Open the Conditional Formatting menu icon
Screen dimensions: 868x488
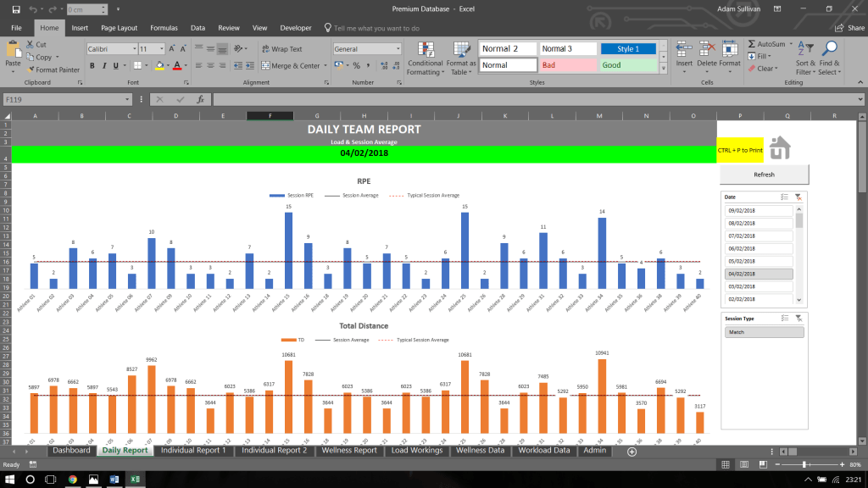pos(425,50)
